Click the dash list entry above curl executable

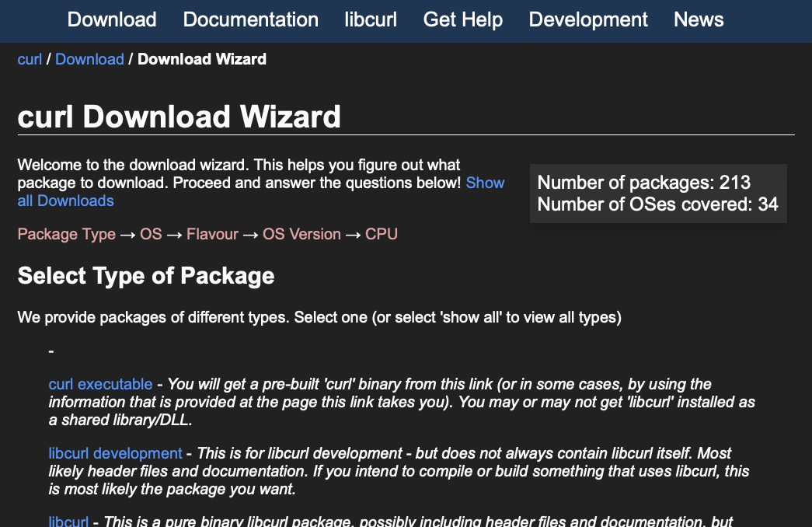[51, 351]
